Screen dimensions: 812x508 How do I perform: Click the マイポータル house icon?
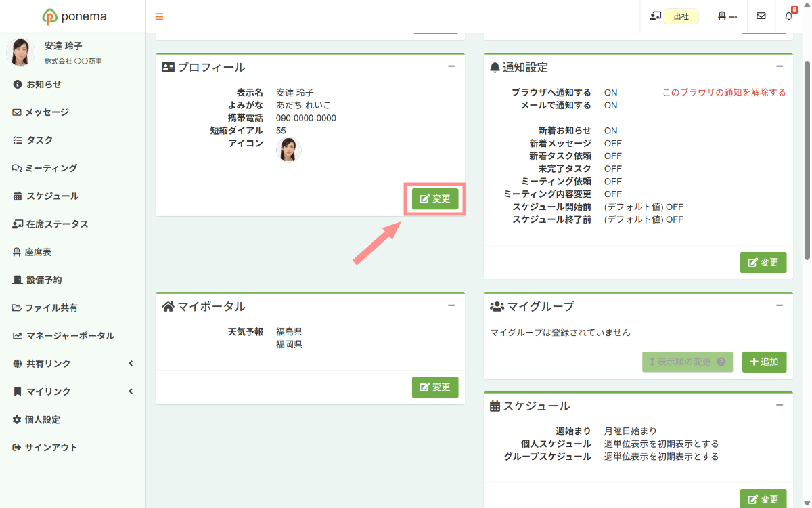tap(168, 306)
